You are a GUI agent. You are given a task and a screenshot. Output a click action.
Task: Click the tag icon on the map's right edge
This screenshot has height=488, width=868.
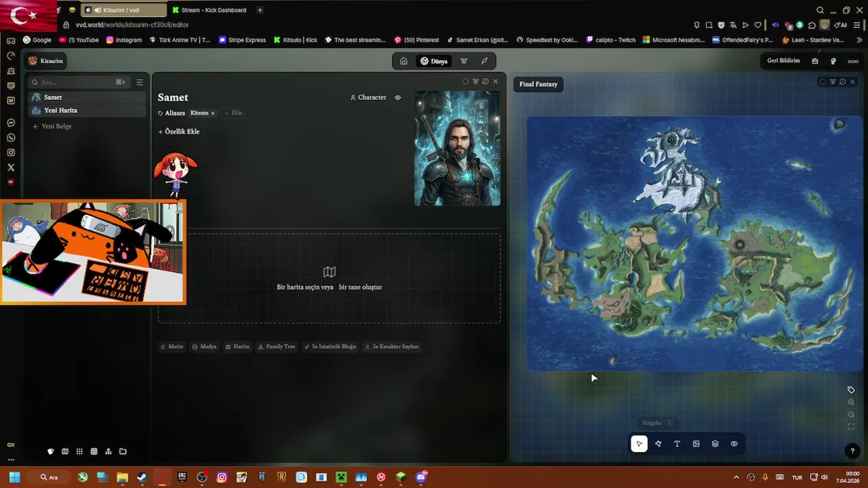tap(851, 390)
